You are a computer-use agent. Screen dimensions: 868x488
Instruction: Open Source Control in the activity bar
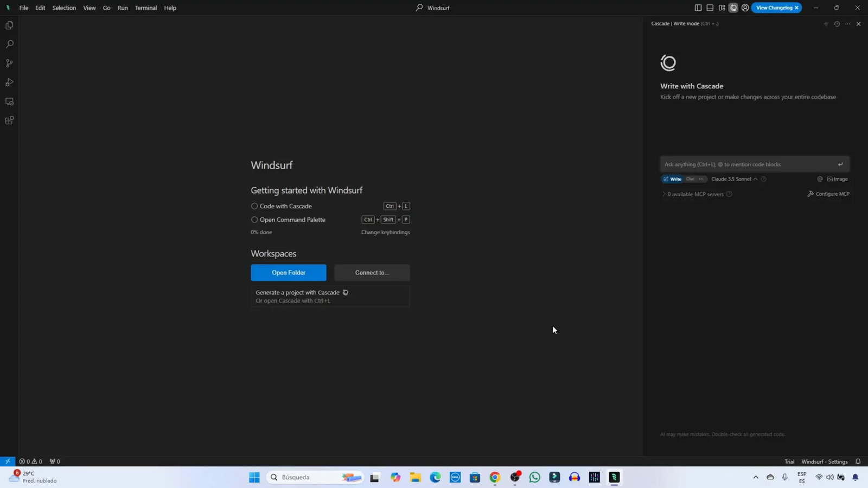(x=9, y=63)
